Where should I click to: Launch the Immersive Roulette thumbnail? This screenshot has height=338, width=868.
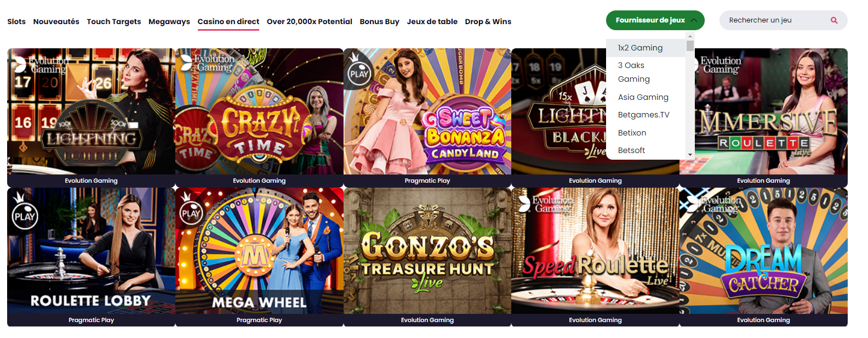(763, 111)
